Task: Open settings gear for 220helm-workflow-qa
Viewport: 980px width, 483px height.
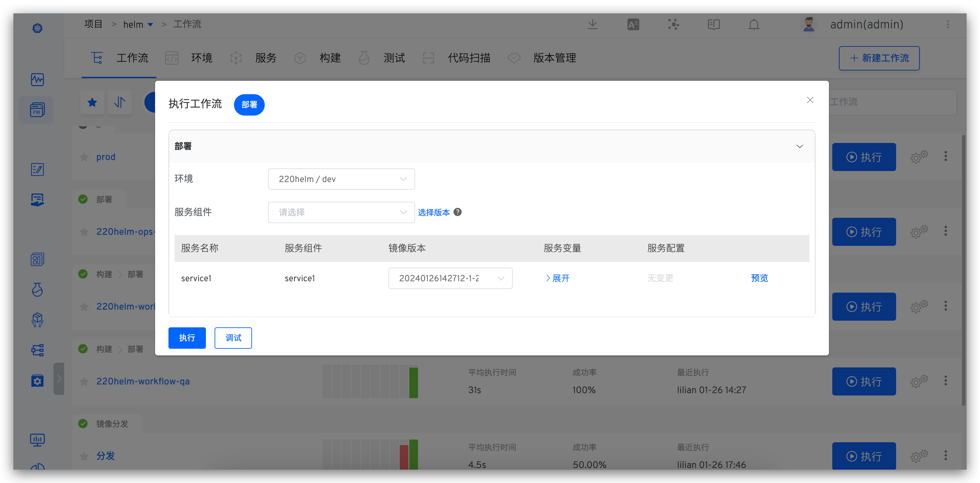Action: (x=919, y=381)
